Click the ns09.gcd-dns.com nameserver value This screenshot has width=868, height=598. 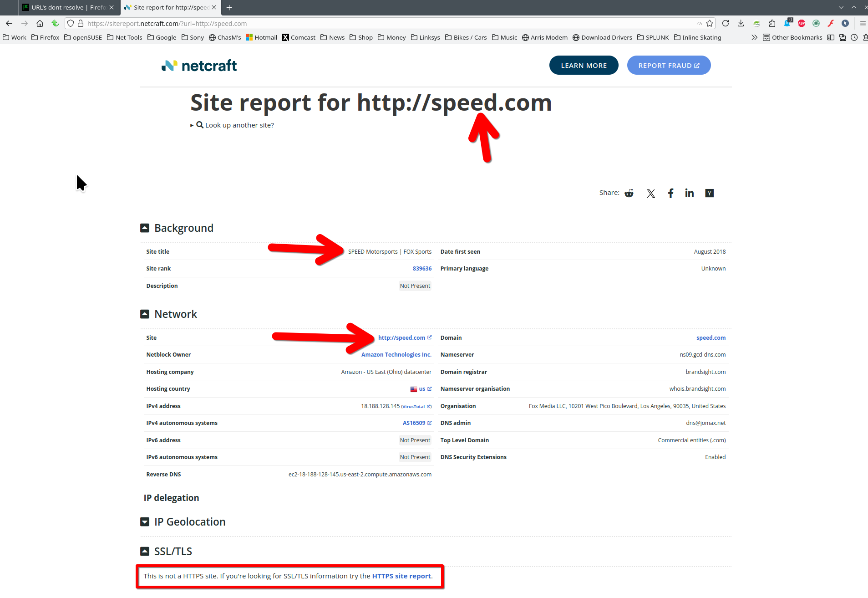pos(702,355)
